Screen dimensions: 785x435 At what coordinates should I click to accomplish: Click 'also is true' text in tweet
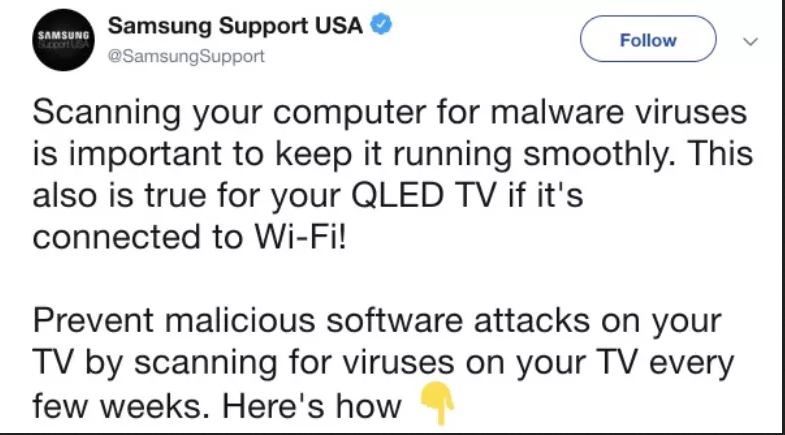(120, 194)
